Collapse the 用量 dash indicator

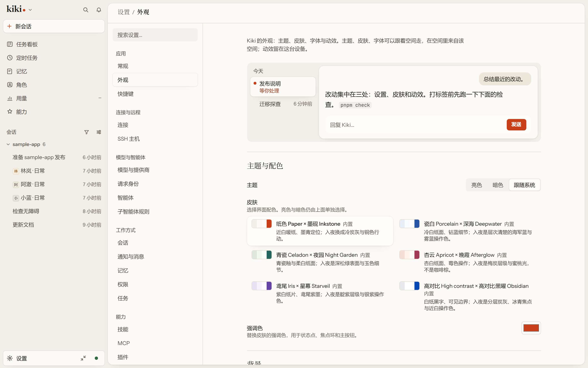100,98
